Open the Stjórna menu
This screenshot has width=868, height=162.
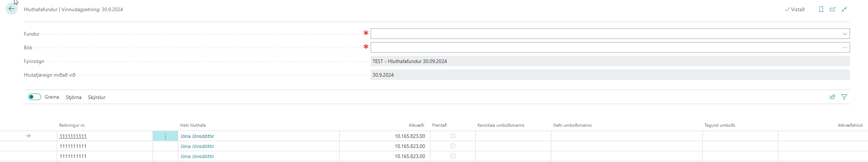[x=73, y=97]
